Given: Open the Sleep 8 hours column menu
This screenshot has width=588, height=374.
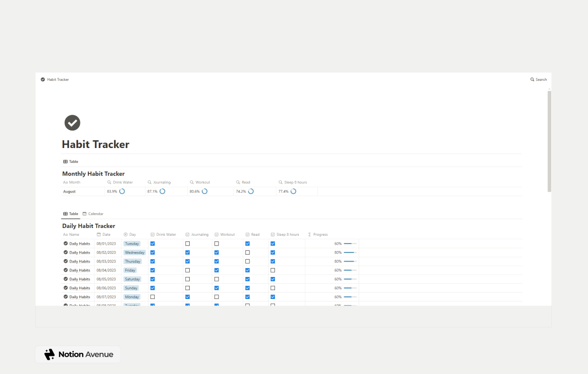Looking at the screenshot, I should 286,234.
